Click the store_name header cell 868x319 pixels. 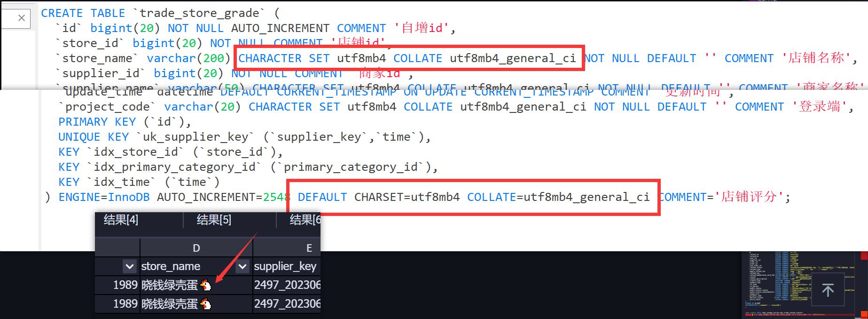[171, 266]
